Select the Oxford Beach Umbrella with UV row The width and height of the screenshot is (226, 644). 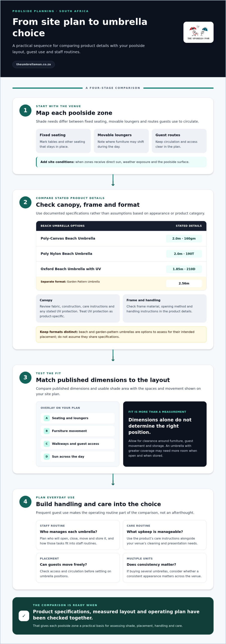(x=121, y=269)
